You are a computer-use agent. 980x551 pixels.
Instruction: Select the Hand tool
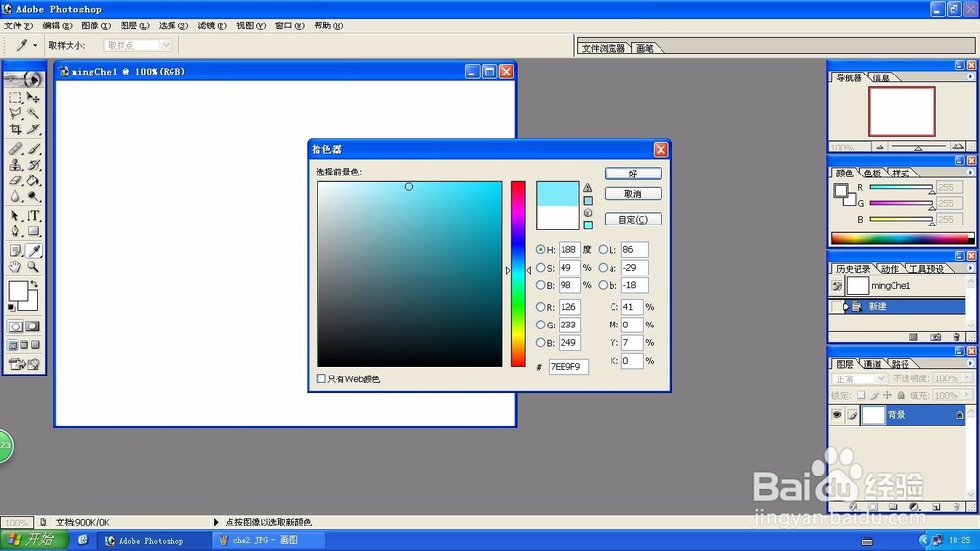[15, 267]
